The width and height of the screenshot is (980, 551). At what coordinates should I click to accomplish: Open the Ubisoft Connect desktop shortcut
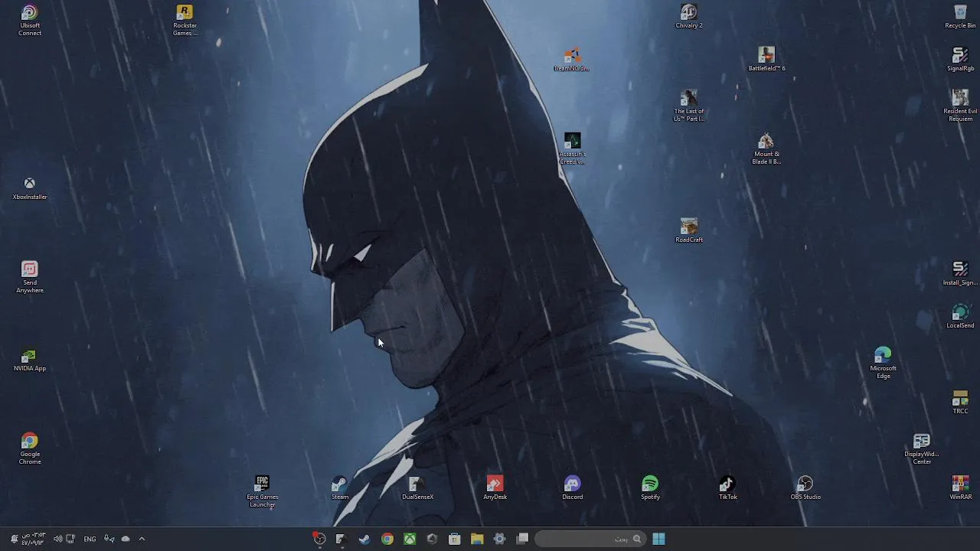point(30,20)
